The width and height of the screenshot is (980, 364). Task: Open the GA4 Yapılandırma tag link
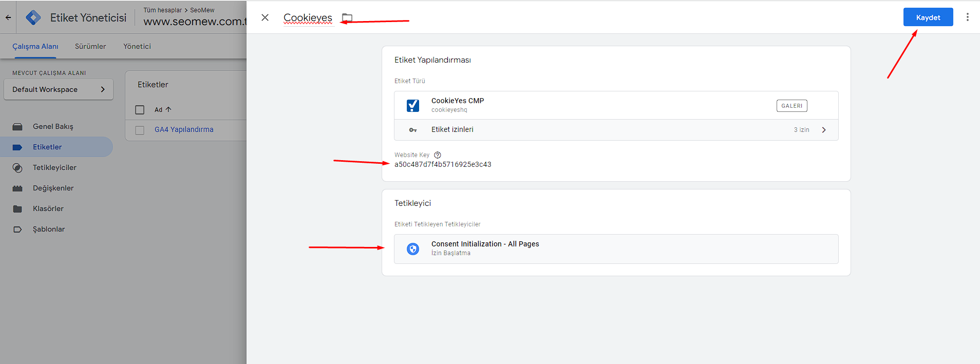coord(184,129)
